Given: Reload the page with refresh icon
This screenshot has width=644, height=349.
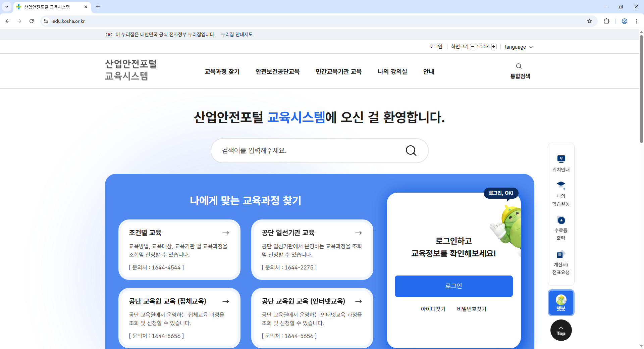Looking at the screenshot, I should click(x=32, y=21).
